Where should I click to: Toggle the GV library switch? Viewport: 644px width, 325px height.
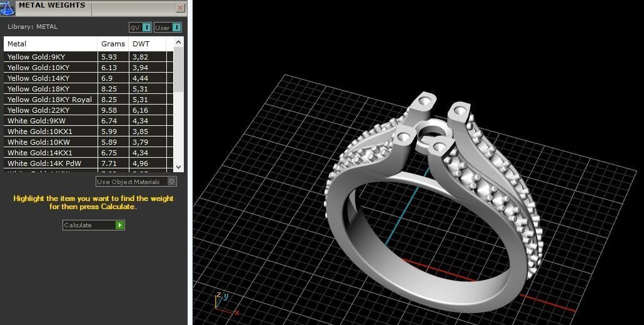pyautogui.click(x=140, y=28)
